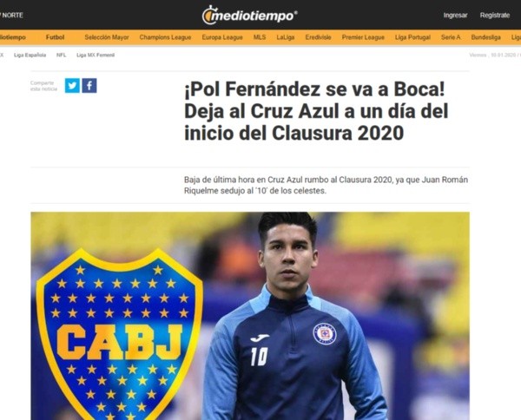Open the Liga Española sub-navigation link

click(30, 56)
